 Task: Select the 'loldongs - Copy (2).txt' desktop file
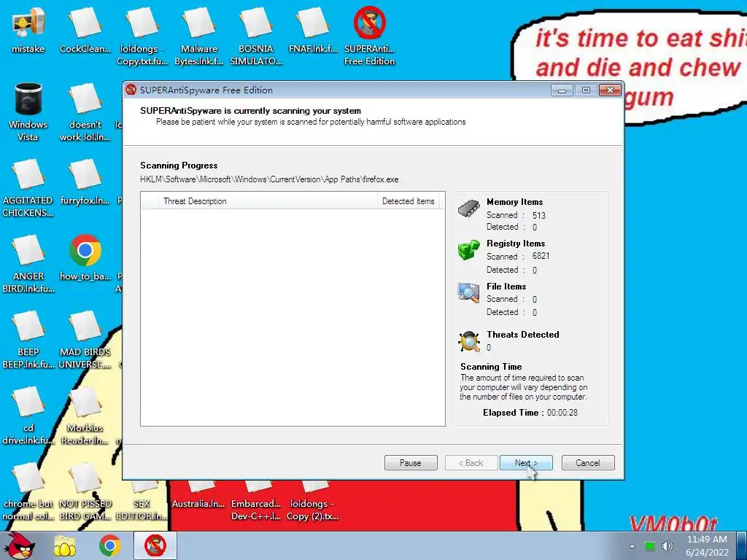coord(312,500)
